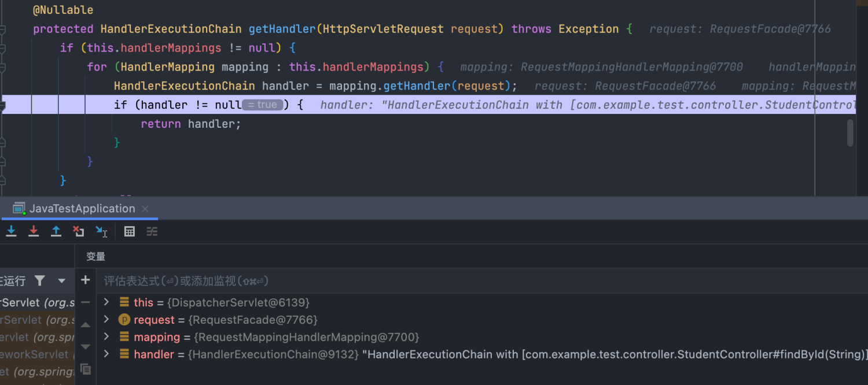Click the Step Out up-arrow icon

tap(56, 231)
